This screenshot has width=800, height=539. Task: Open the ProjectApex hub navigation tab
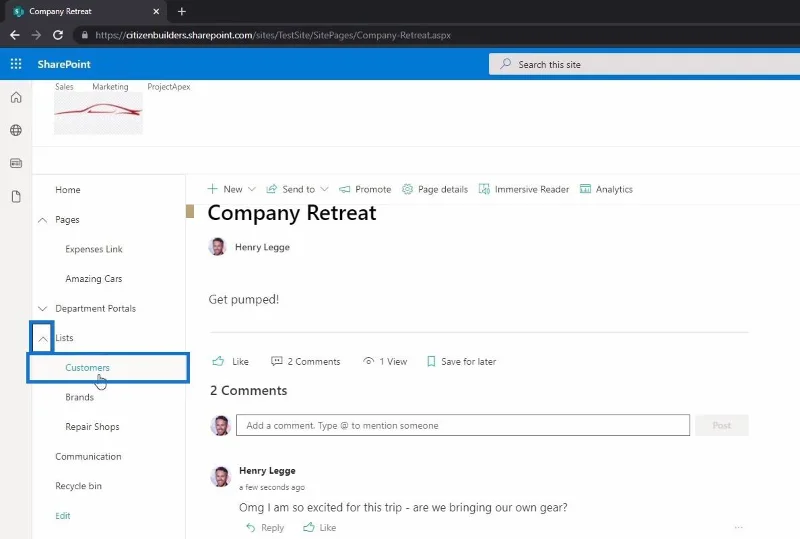click(x=169, y=87)
